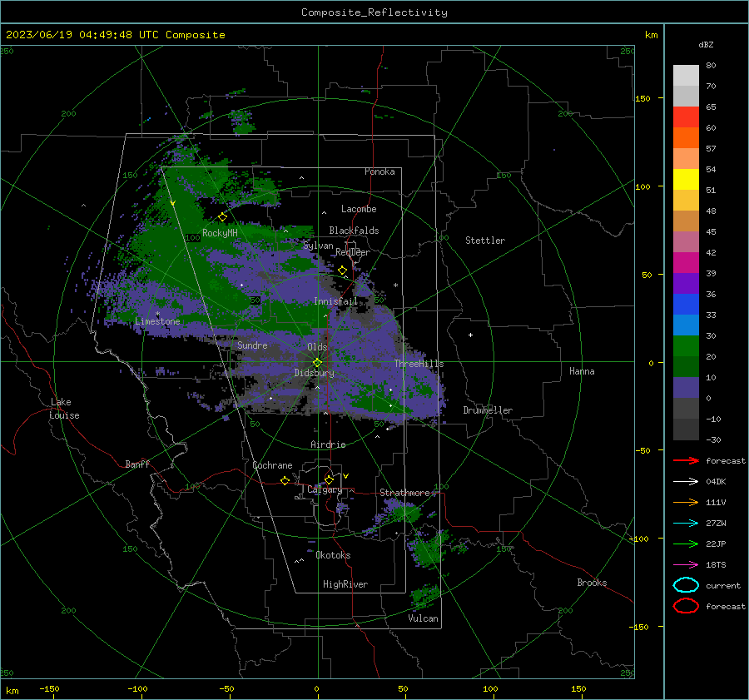
Task: Click the Innisfail town label
Action: point(335,301)
